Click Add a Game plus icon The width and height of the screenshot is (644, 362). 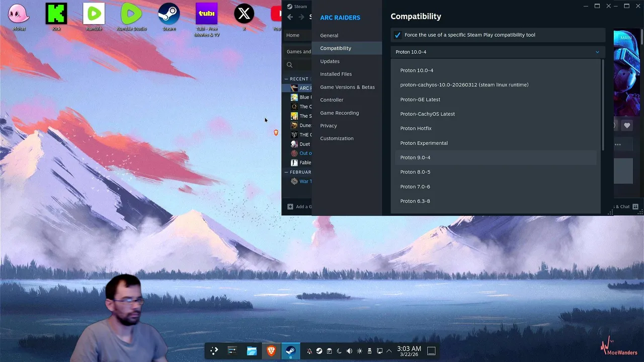pos(290,207)
